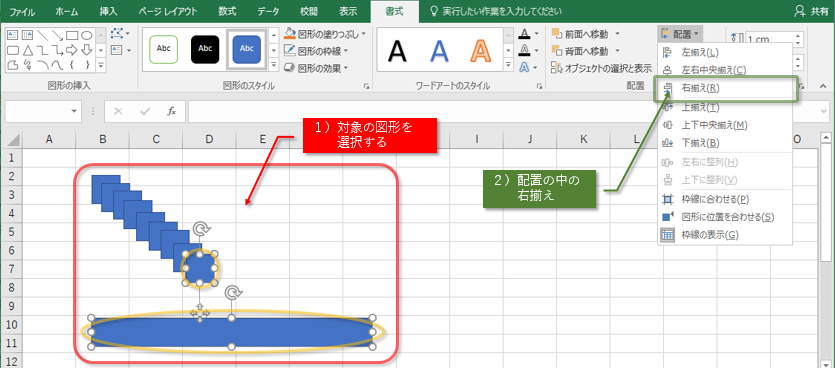Viewport: 835px width, 368px height.
Task: Select the text box shape in gallery
Action: click(x=13, y=35)
